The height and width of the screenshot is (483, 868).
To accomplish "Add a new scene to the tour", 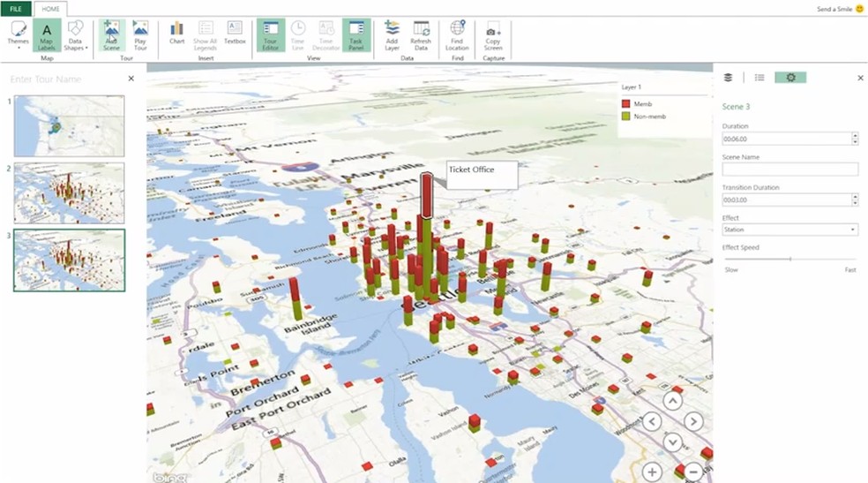I will pos(111,35).
